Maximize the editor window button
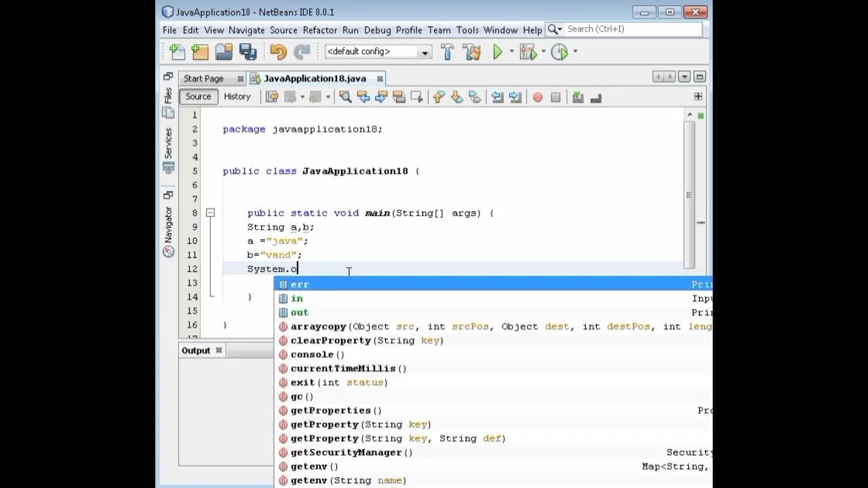The width and height of the screenshot is (868, 488). pyautogui.click(x=700, y=77)
